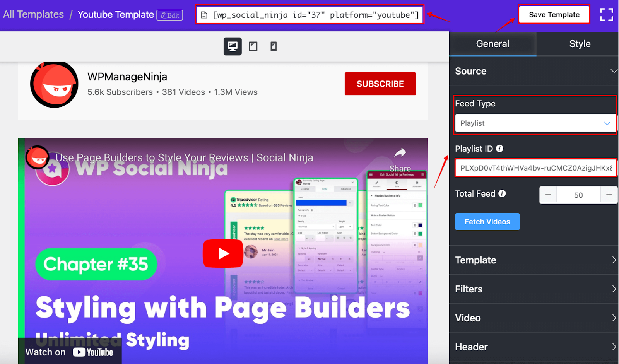Subscribe to WPManageNinja channel
This screenshot has height=364, width=619.
(x=380, y=84)
